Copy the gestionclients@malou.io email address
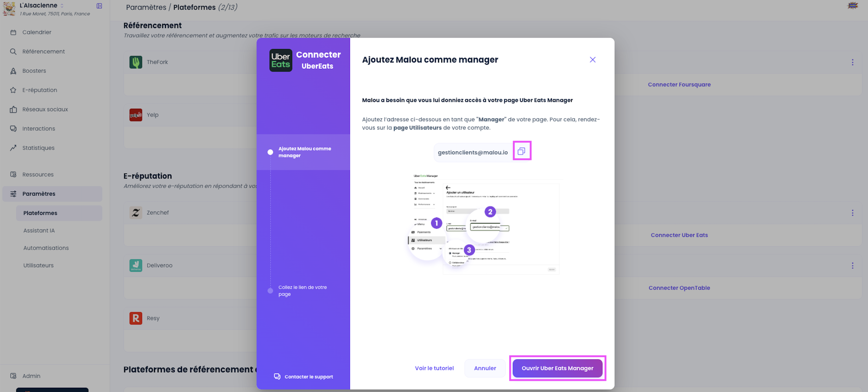 click(521, 151)
